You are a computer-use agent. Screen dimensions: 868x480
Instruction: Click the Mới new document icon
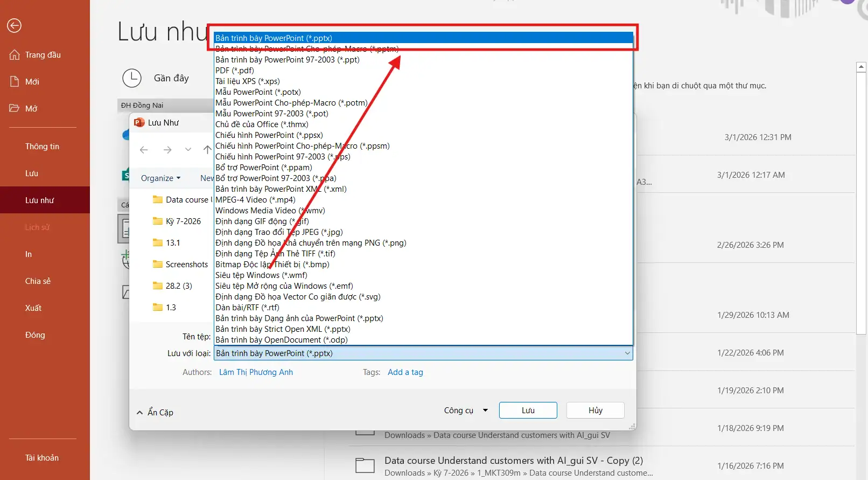pos(15,82)
